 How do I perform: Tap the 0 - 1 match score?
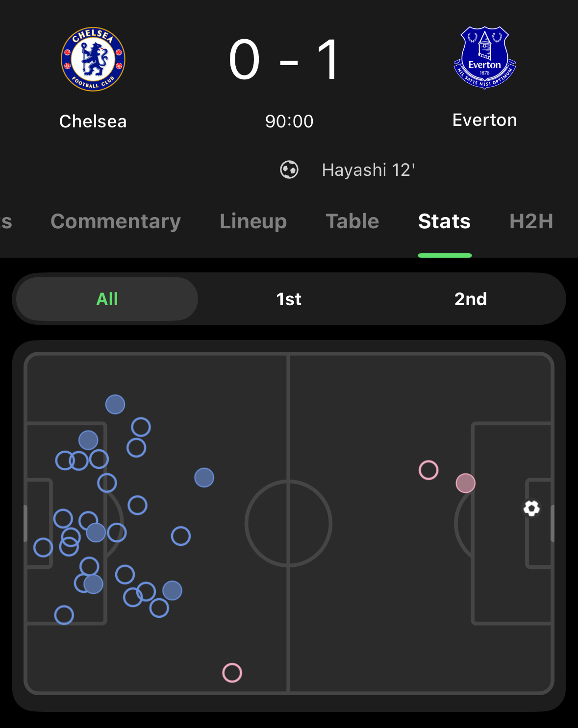[x=284, y=60]
